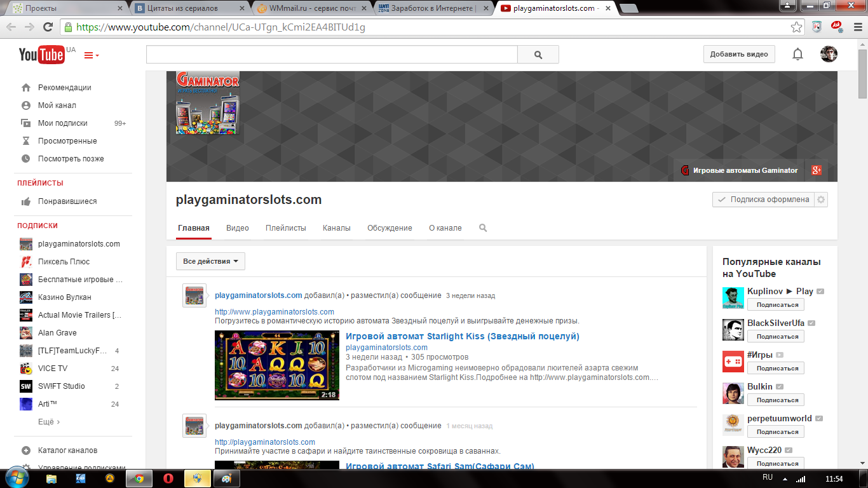
Task: Open the Wycc220 channel
Action: pos(764,451)
